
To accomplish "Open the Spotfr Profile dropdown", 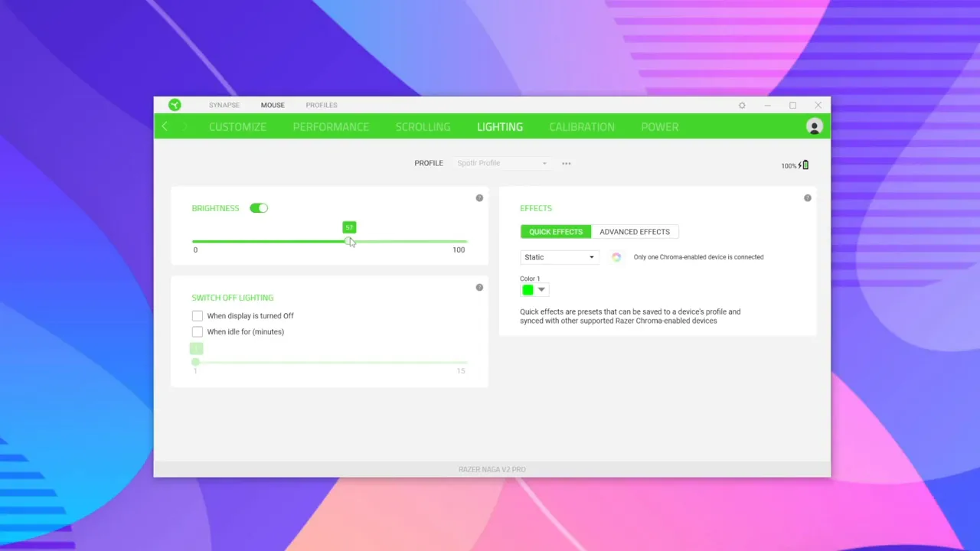I will tap(501, 163).
